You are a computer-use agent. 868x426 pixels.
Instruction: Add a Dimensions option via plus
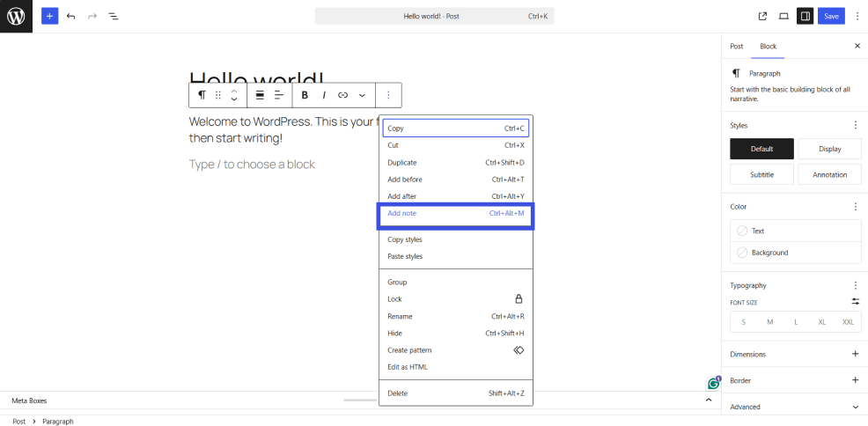tap(856, 354)
